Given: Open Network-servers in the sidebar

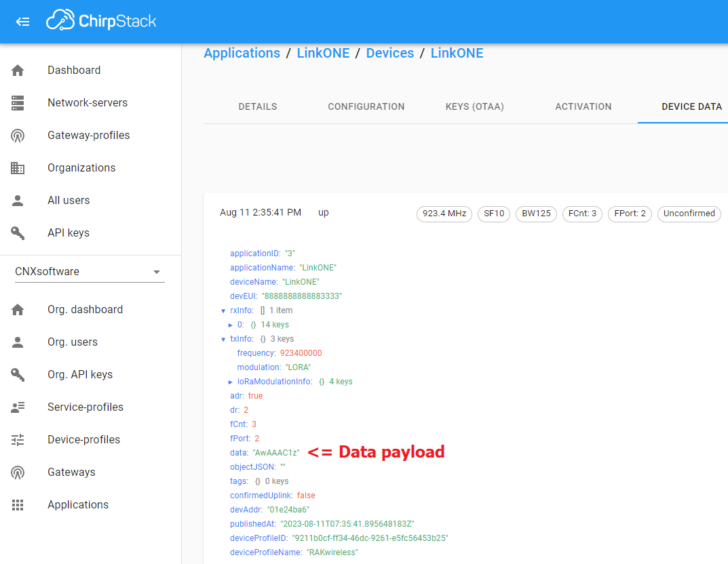Looking at the screenshot, I should point(88,102).
